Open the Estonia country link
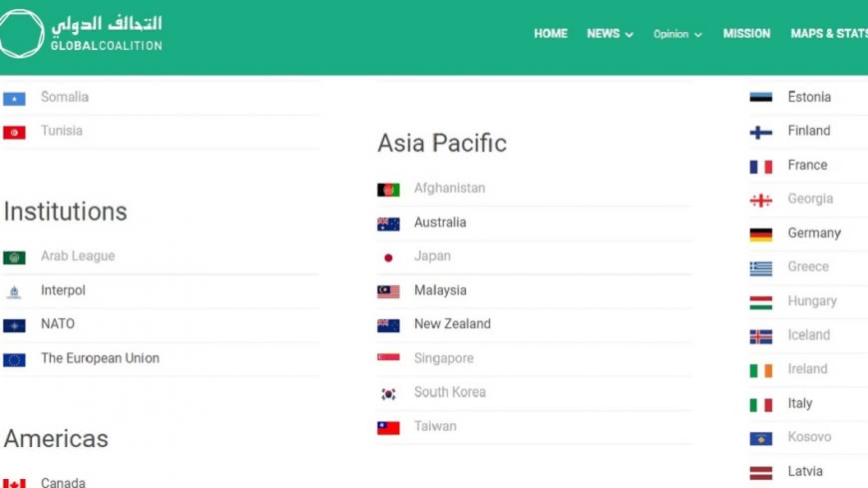This screenshot has height=488, width=868. click(809, 97)
